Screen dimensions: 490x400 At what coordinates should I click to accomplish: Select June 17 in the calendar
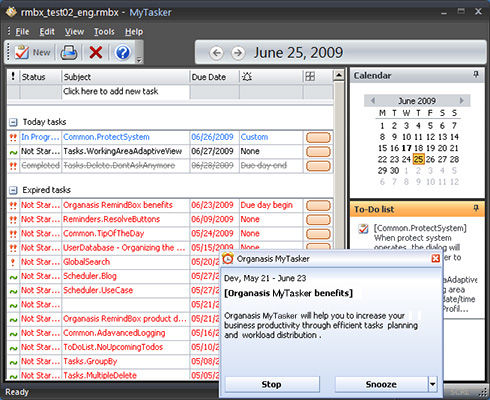[x=406, y=148]
